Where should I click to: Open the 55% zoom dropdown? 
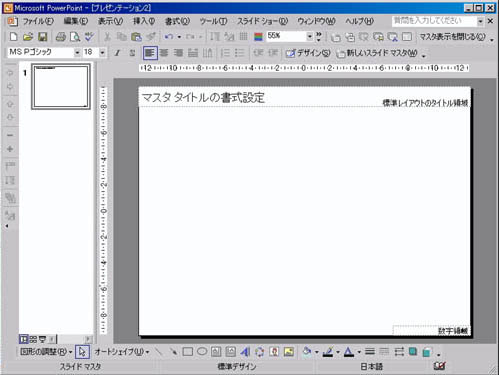(309, 36)
